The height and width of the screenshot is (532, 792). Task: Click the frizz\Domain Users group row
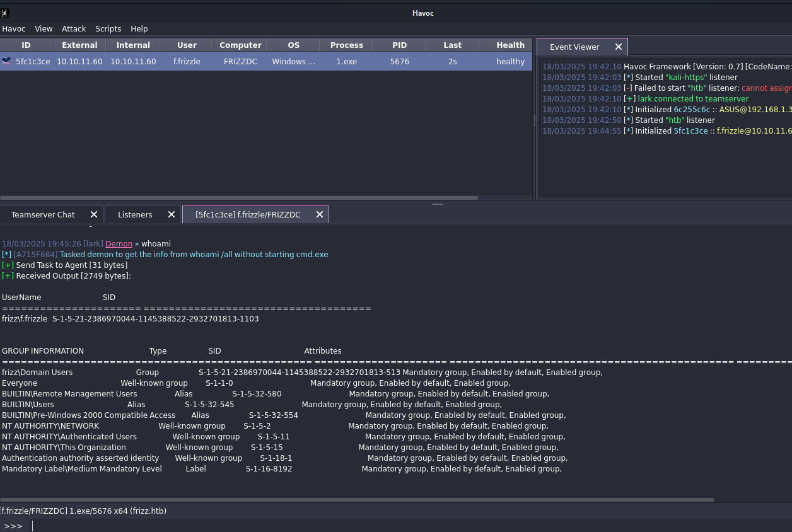coord(302,372)
